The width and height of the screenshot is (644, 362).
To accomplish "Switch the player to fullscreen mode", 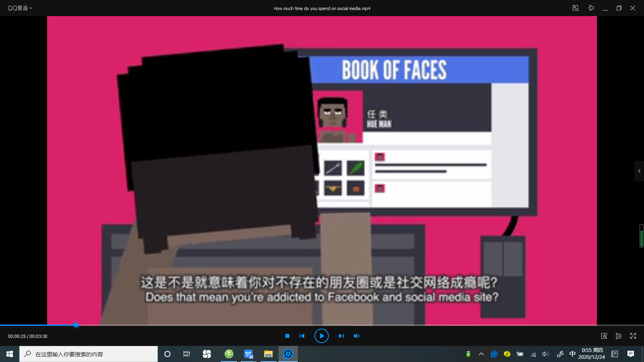I will (633, 336).
